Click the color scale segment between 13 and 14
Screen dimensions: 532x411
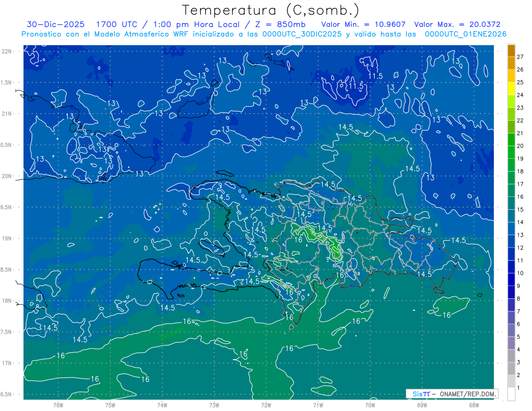click(511, 228)
